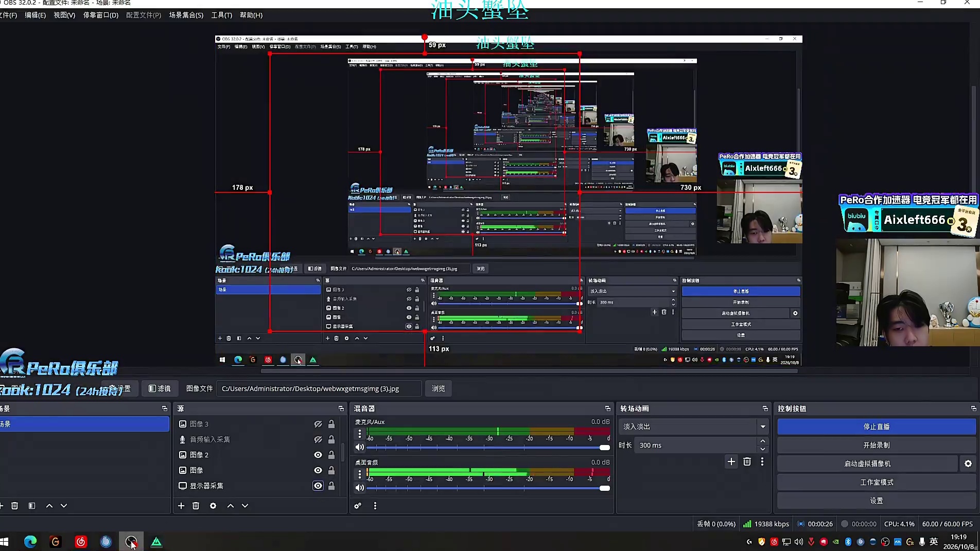The height and width of the screenshot is (551, 980).
Task: Open the 视图(V) menu
Action: [64, 15]
